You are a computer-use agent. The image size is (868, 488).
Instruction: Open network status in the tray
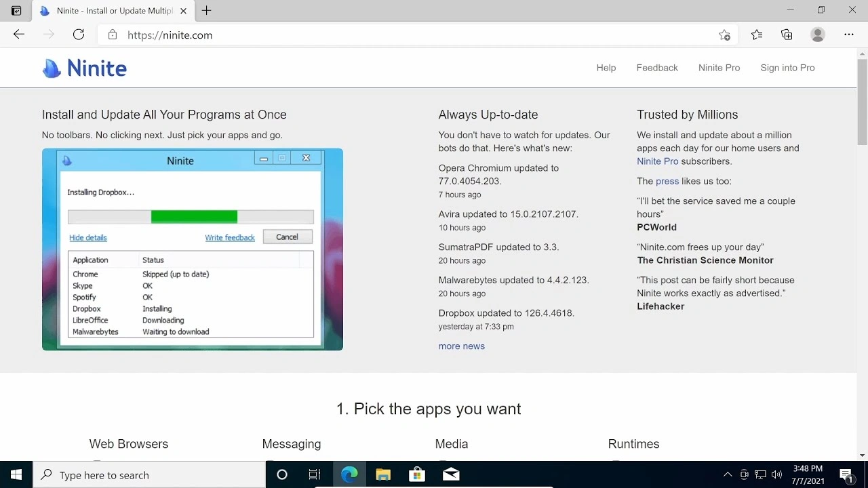761,474
